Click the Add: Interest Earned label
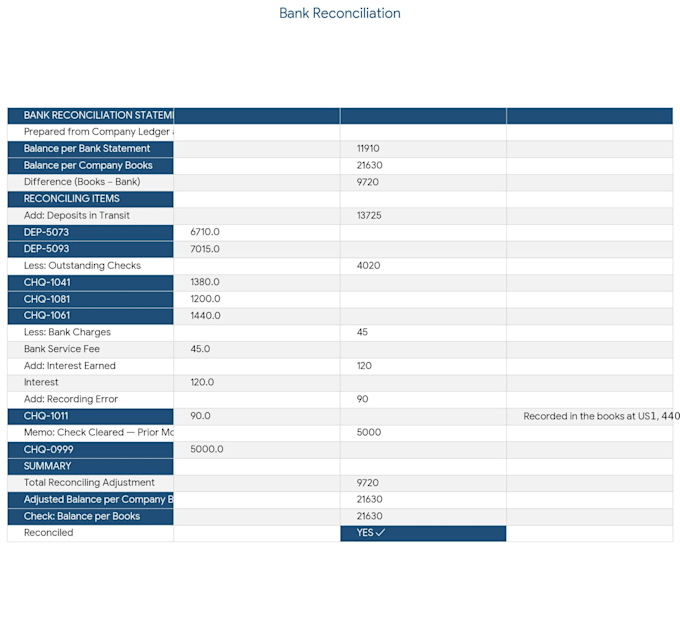 click(x=69, y=366)
